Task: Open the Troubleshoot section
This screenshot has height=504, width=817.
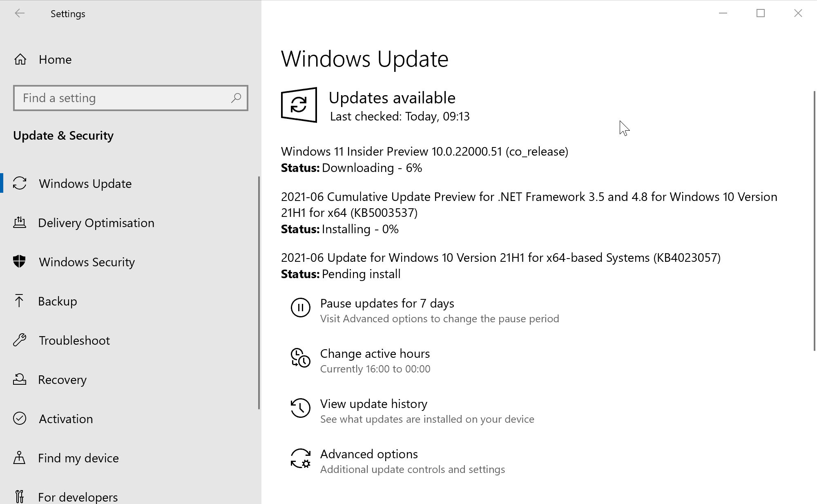Action: coord(74,340)
